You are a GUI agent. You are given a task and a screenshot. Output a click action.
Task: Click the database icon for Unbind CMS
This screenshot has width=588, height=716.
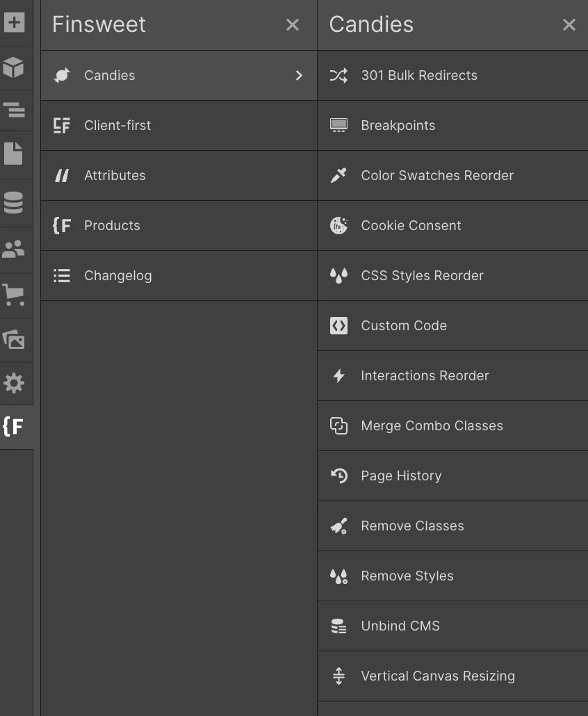(x=338, y=626)
